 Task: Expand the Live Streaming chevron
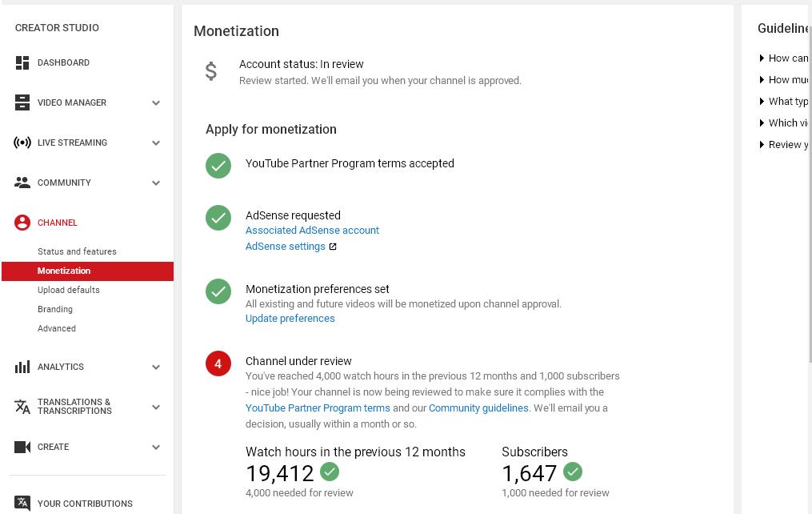(156, 143)
